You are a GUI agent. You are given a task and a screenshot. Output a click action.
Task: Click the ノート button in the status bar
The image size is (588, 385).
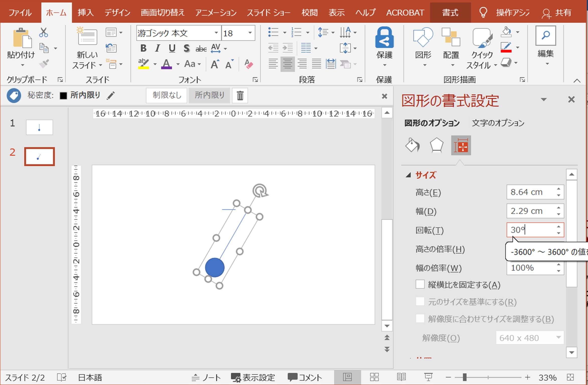pos(206,377)
